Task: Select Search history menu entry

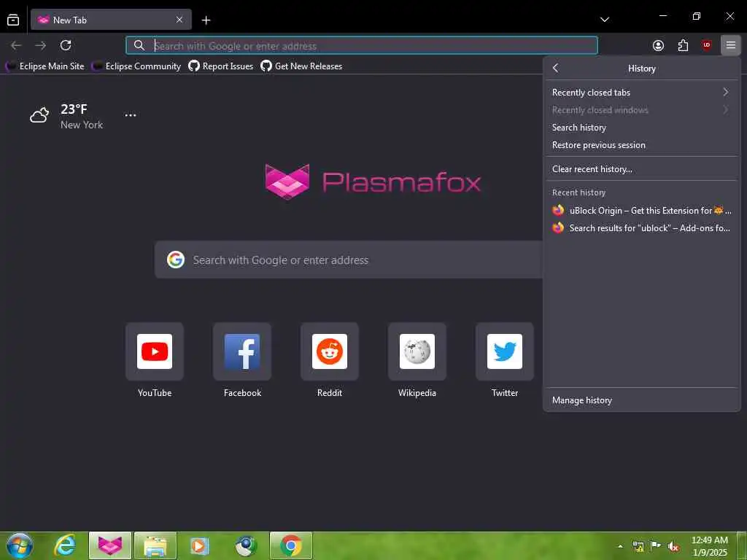Action: (x=641, y=128)
